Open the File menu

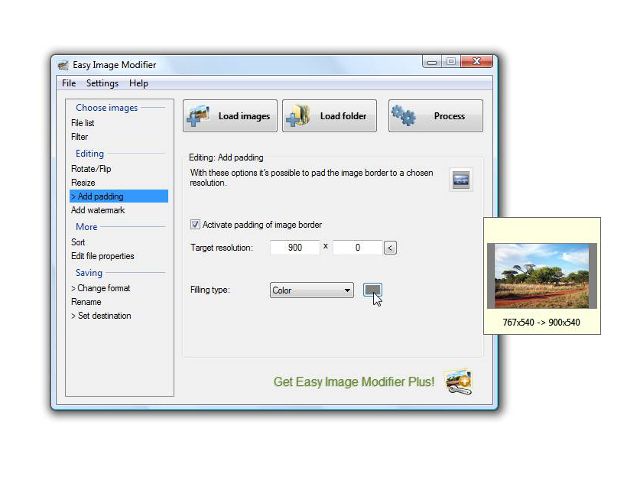69,83
